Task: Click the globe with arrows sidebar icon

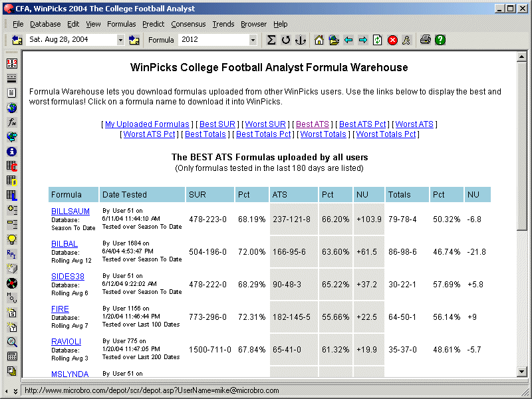Action: click(12, 137)
